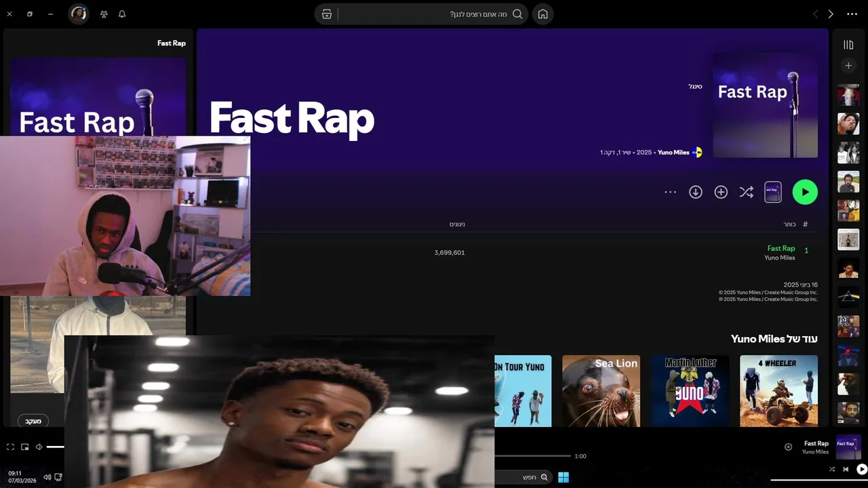The width and height of the screenshot is (868, 488).
Task: Open the Browse icon beside search field
Action: pyautogui.click(x=327, y=14)
